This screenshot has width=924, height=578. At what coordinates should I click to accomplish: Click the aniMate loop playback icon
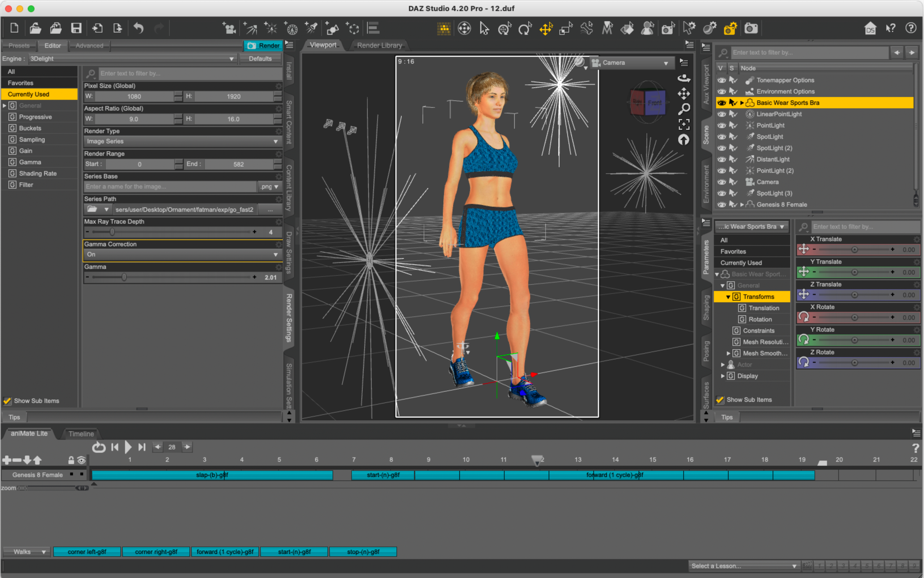pyautogui.click(x=99, y=447)
